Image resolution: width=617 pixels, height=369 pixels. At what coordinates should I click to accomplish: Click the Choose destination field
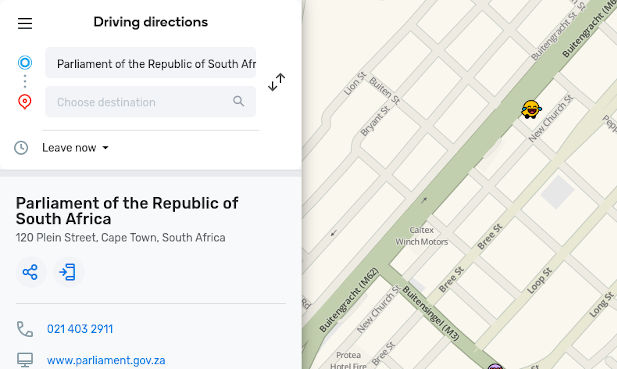[x=151, y=101]
